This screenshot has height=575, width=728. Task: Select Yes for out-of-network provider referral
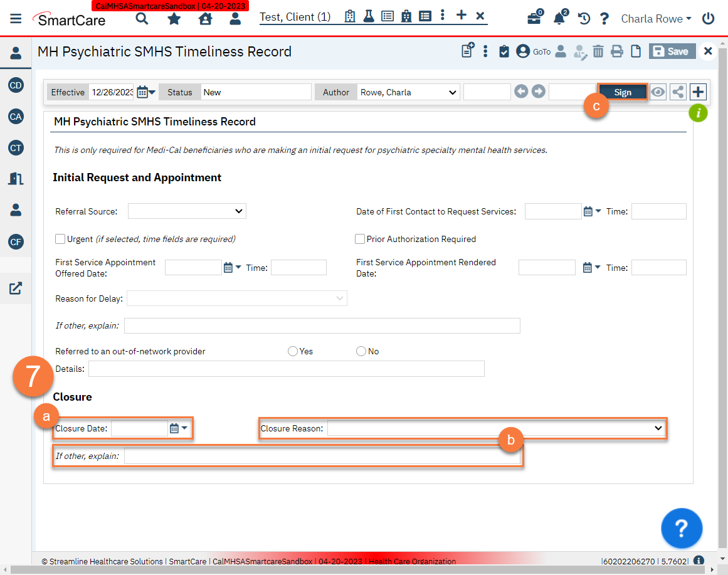coord(292,351)
